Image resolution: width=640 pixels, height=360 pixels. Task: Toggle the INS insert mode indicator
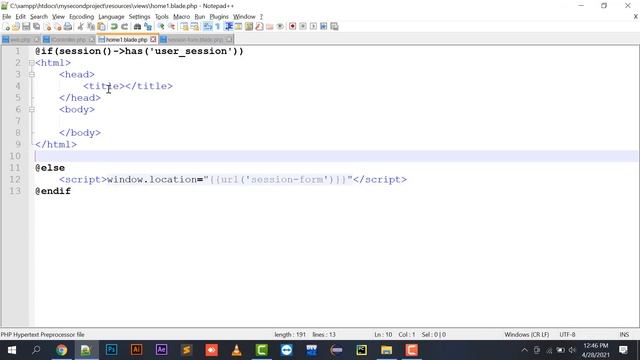624,334
